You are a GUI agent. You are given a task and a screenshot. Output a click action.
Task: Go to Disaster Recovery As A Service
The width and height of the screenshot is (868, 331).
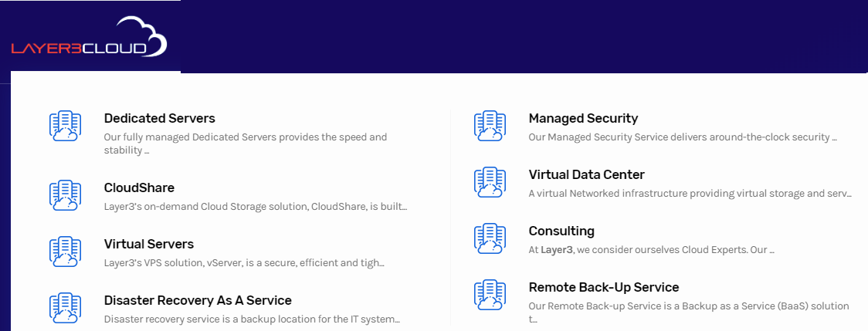click(198, 300)
